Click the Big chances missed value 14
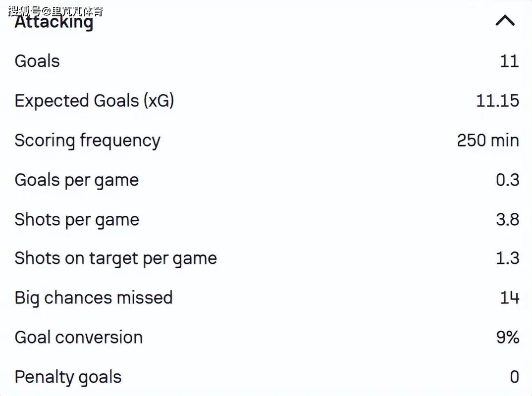 510,297
